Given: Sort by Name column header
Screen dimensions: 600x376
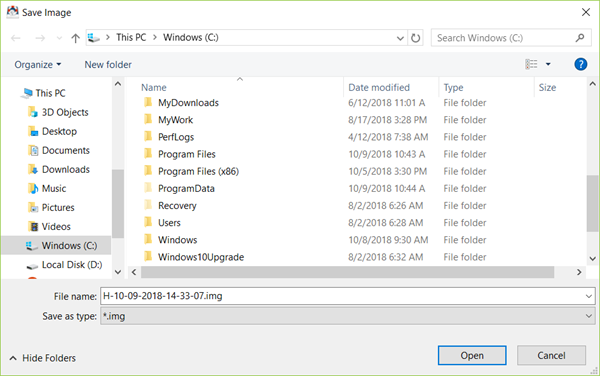Looking at the screenshot, I should tap(154, 88).
